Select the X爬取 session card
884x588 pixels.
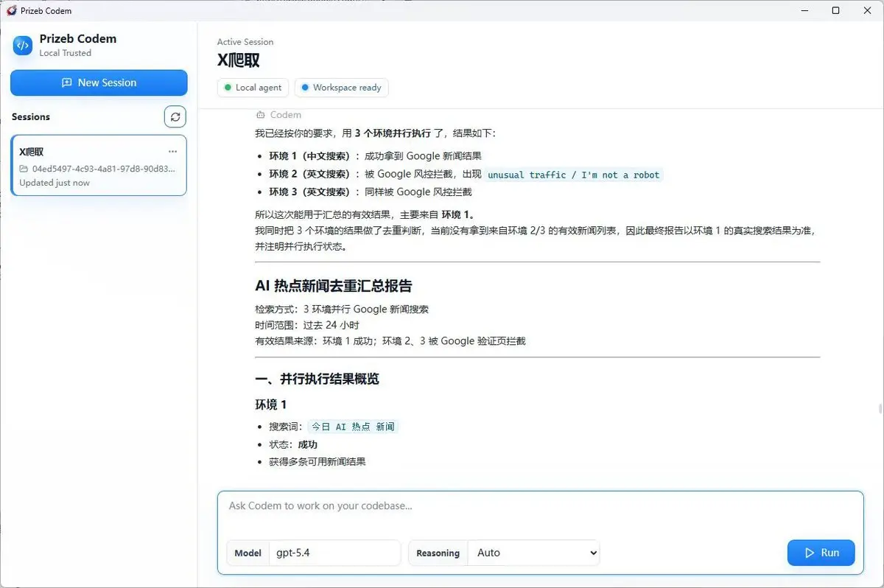[99, 165]
